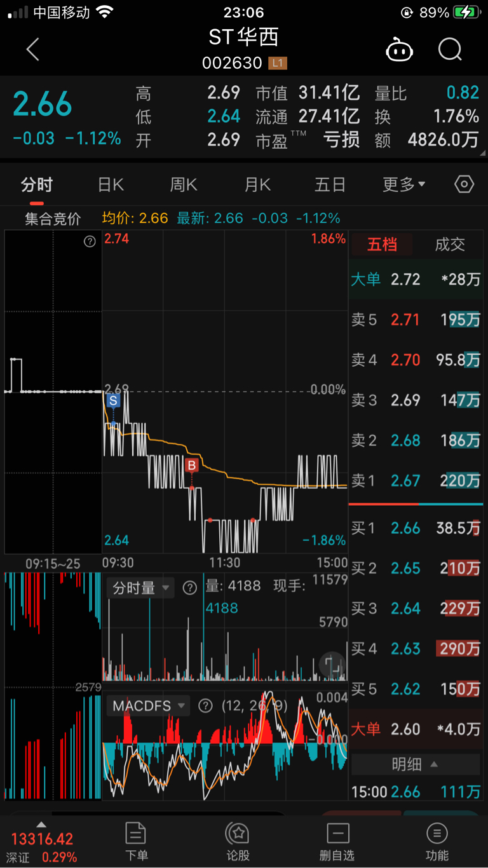
Task: Open 下单 order placement
Action: [x=136, y=841]
